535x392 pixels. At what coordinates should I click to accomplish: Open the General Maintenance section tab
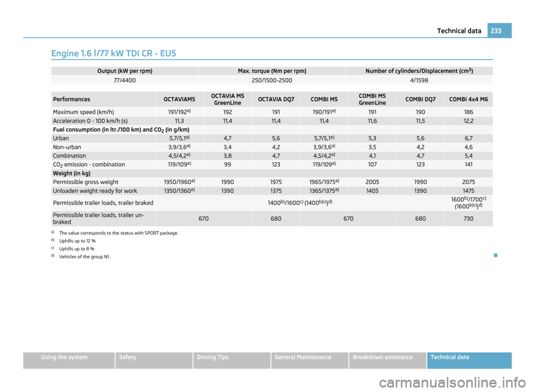[310, 360]
